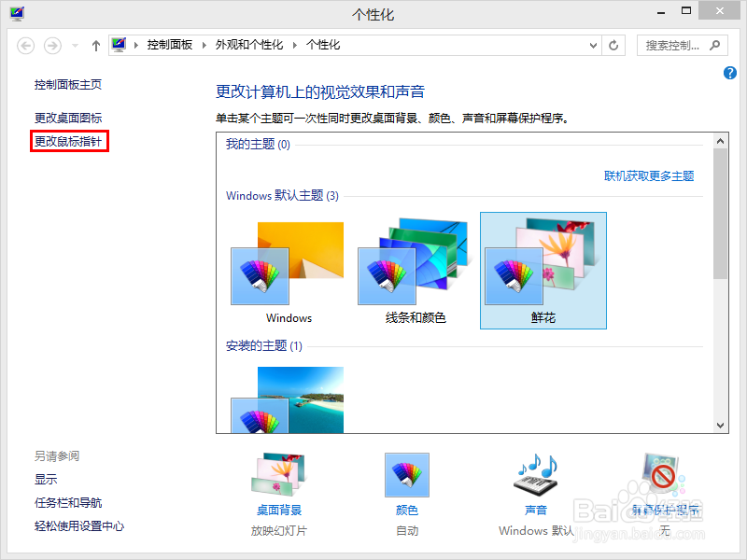Select 个性化 in the breadcrumb path
This screenshot has width=747, height=560.
point(323,45)
